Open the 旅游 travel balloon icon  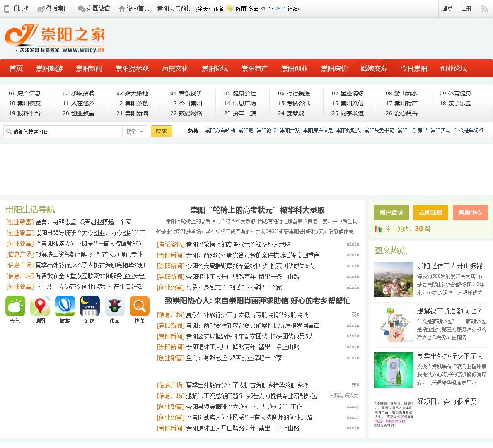pyautogui.click(x=65, y=306)
